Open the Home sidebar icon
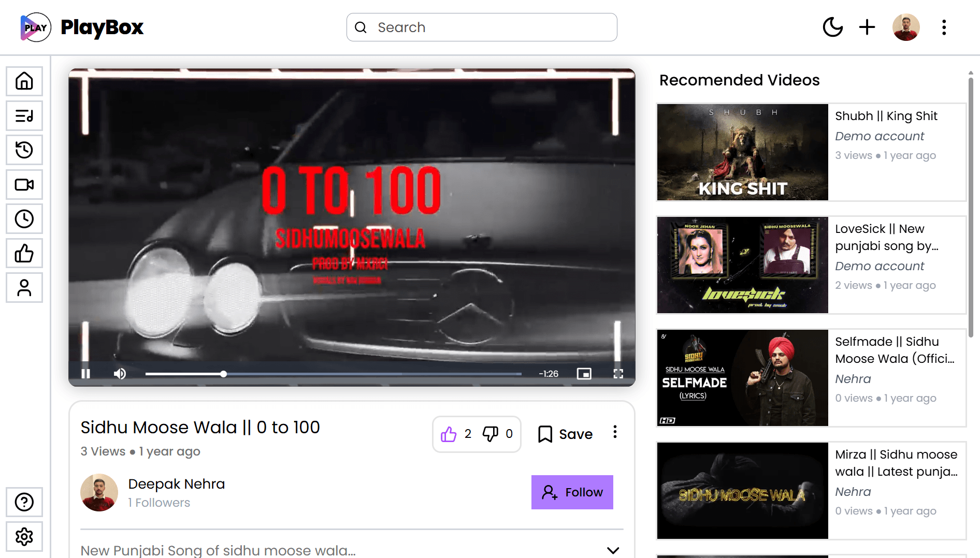 pos(24,81)
